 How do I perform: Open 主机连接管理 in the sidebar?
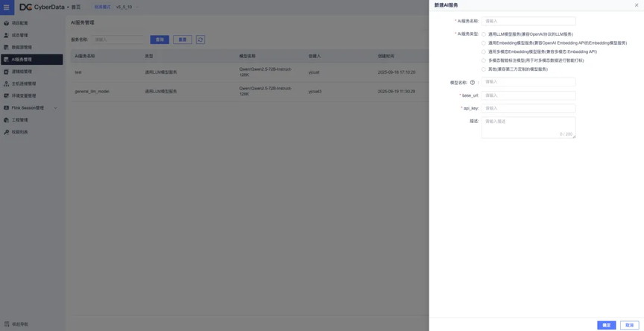[31, 83]
